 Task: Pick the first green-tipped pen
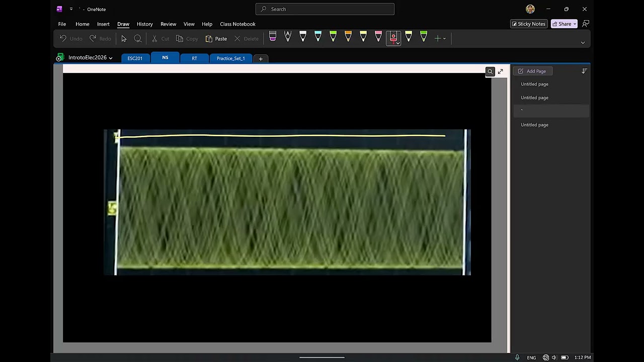point(333,36)
